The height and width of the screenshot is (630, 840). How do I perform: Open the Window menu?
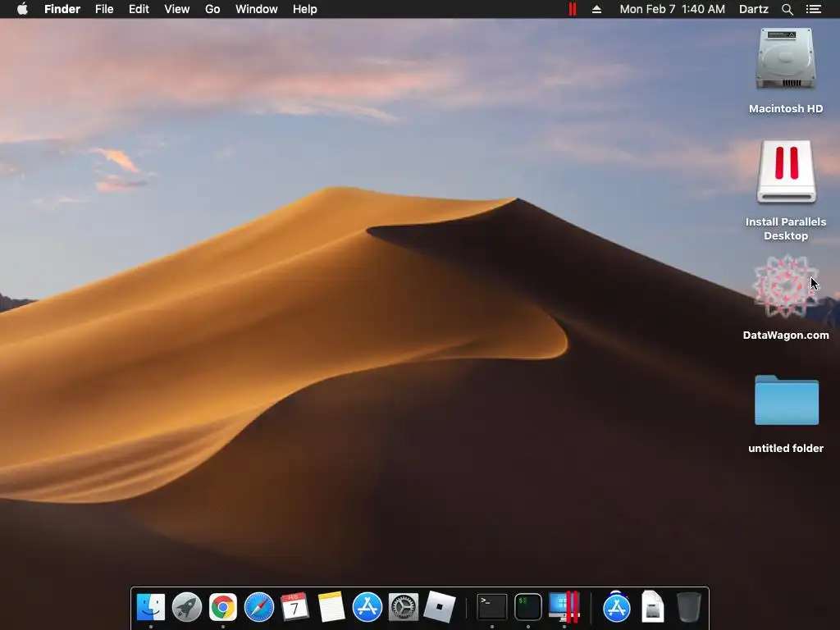click(x=256, y=9)
